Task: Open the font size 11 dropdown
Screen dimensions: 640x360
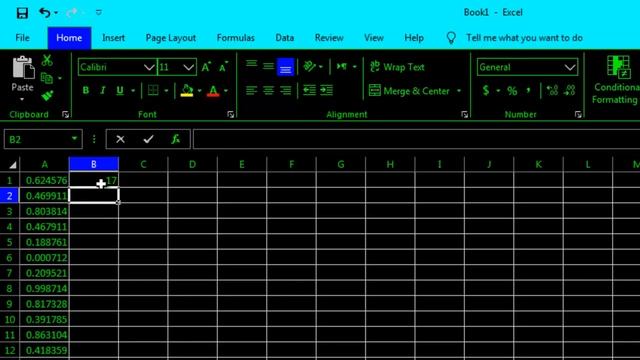Action: click(188, 67)
